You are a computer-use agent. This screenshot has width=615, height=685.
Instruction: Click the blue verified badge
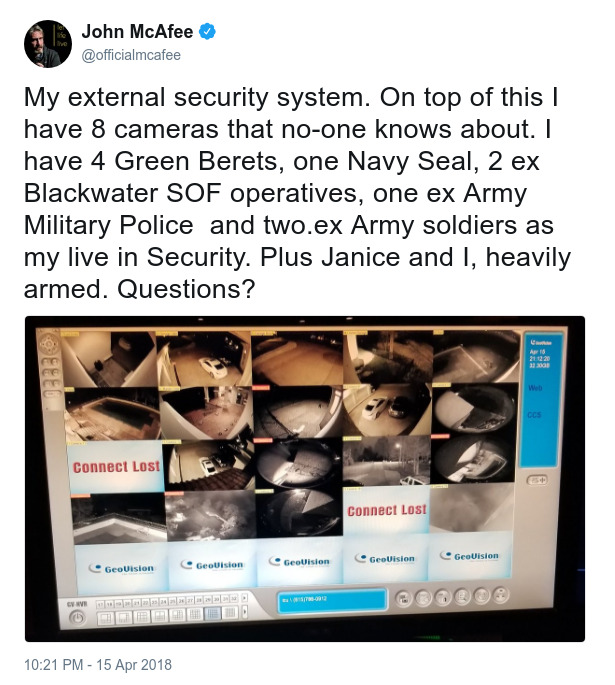[x=207, y=31]
